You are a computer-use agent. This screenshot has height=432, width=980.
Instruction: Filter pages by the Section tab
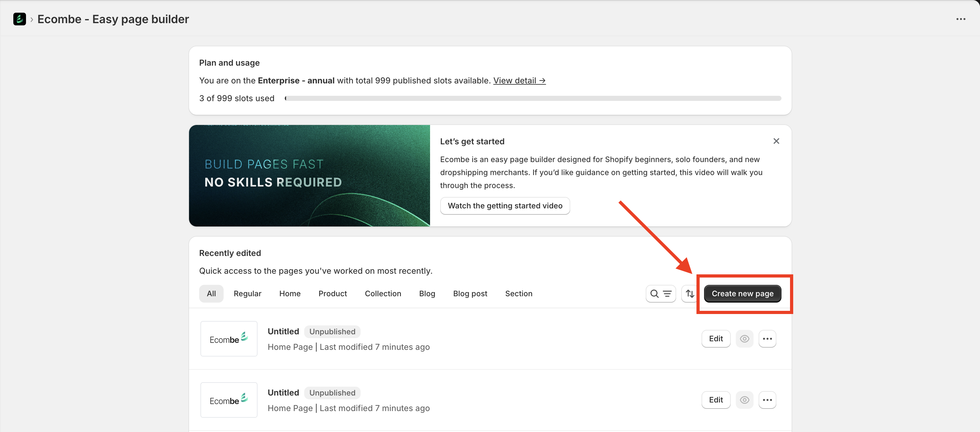519,293
